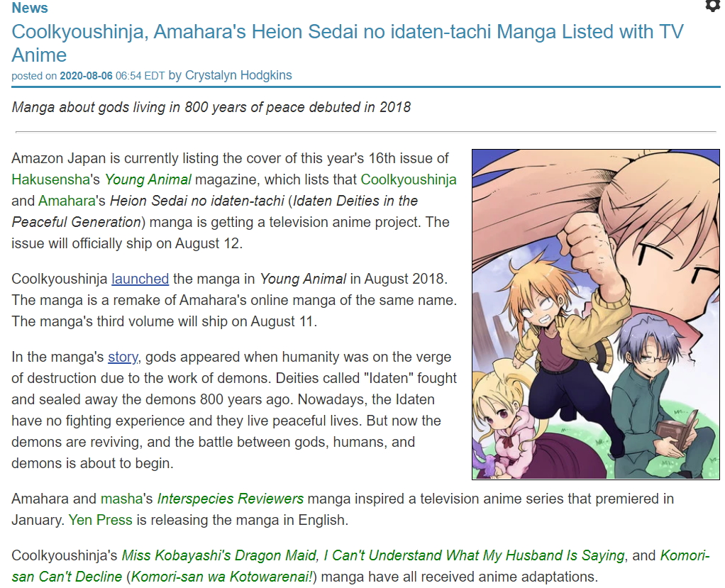The width and height of the screenshot is (725, 588).
Task: Click author name Crystalyn Hodgkins
Action: click(238, 75)
